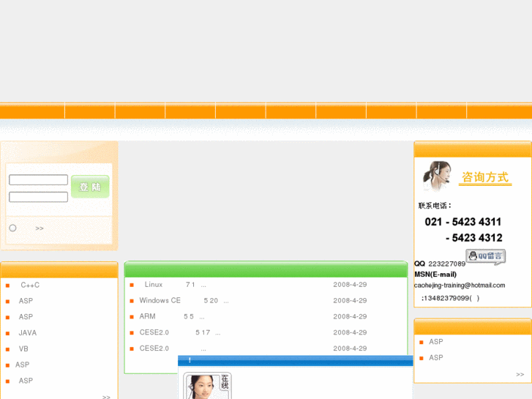Open the JAVA item in left list

pos(28,333)
